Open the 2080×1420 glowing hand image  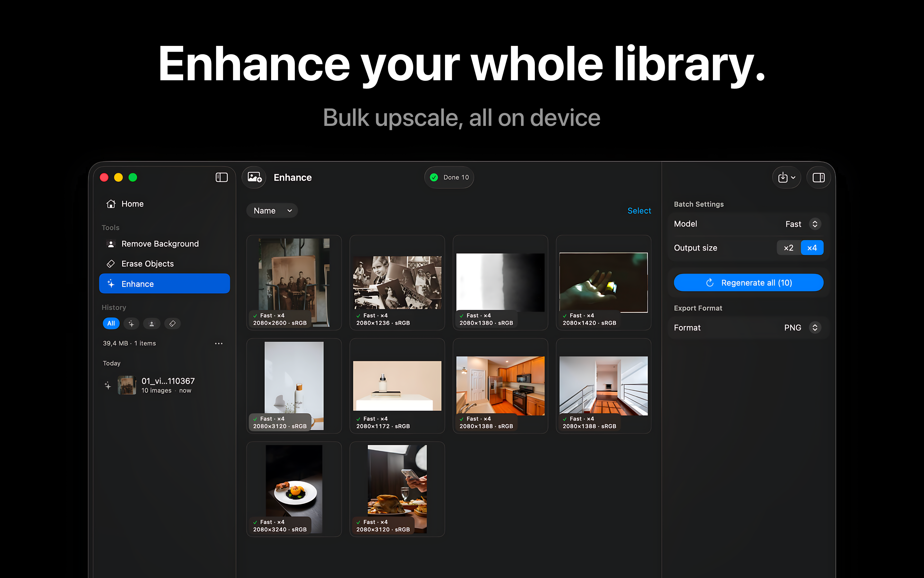coord(603,283)
